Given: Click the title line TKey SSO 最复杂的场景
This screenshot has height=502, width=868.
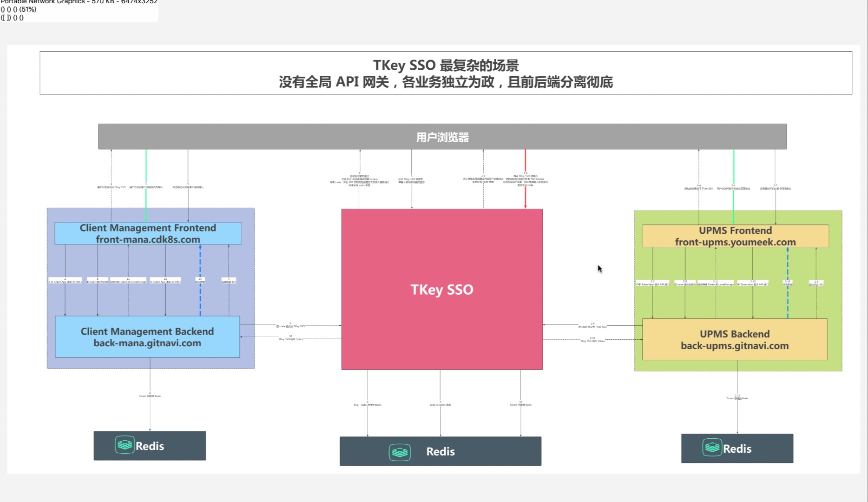Looking at the screenshot, I should point(446,65).
